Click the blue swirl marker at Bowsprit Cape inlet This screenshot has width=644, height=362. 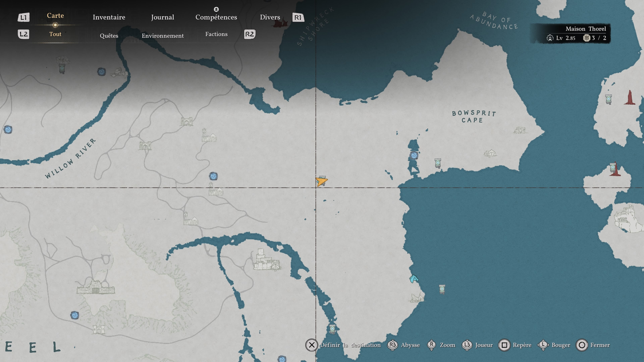coord(414,155)
